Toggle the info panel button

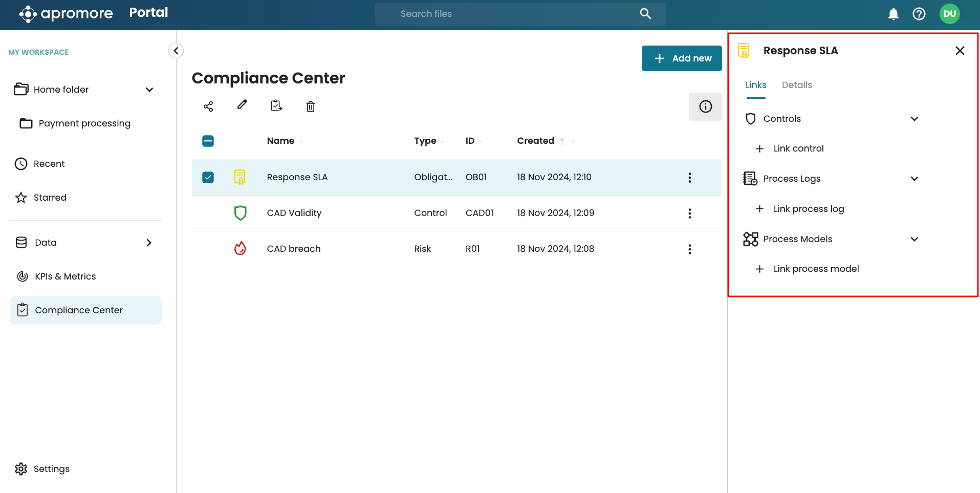705,106
